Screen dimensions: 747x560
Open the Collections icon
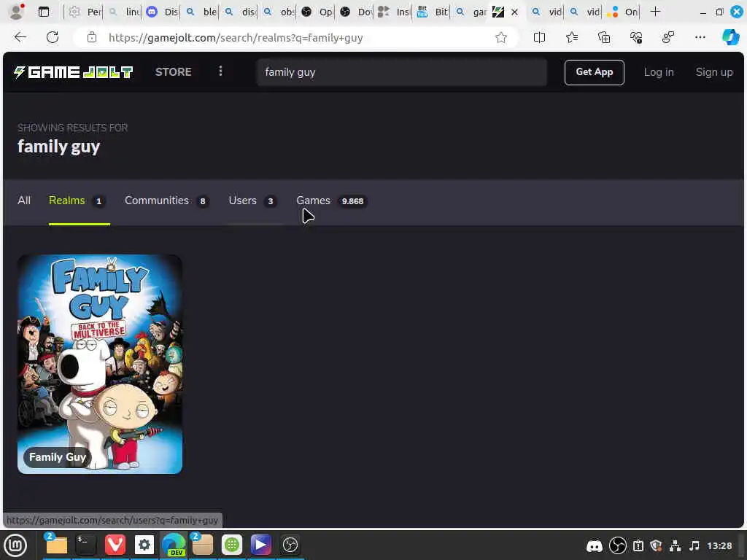click(603, 37)
